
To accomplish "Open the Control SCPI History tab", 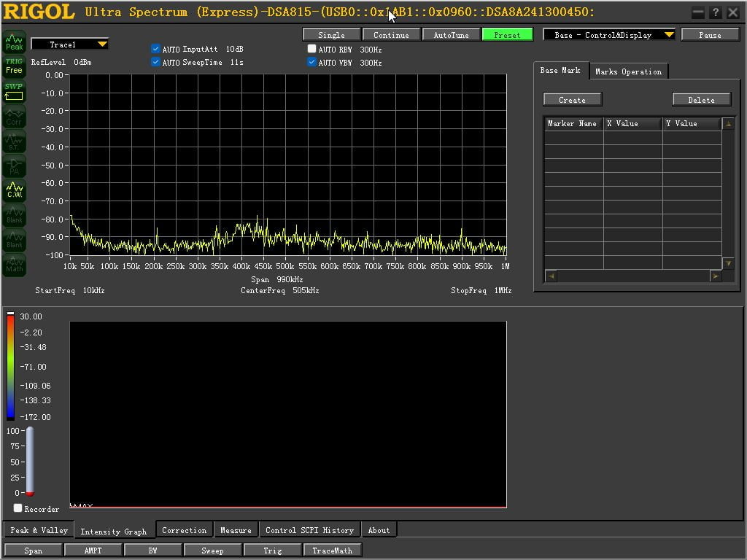I will coord(309,530).
